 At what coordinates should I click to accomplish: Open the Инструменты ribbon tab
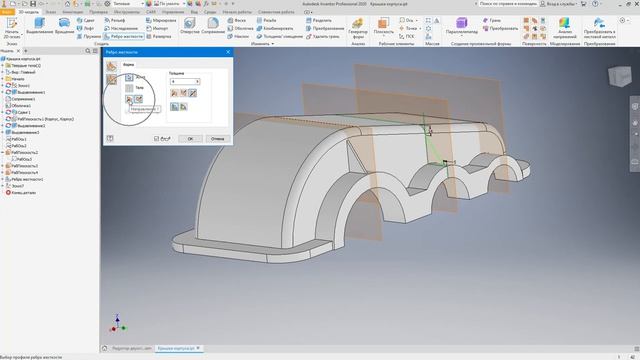pyautogui.click(x=127, y=12)
